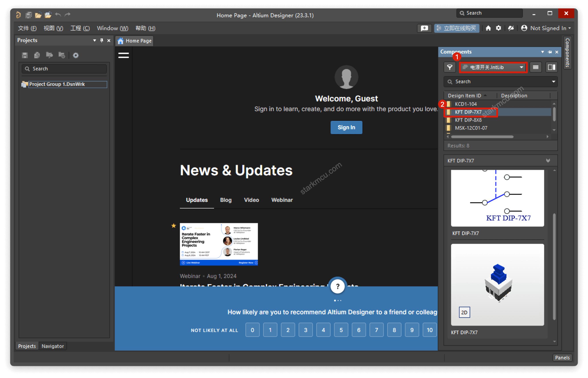This screenshot has width=588, height=378.
Task: Click the component preview vertical scrollbar
Action: pyautogui.click(x=554, y=266)
